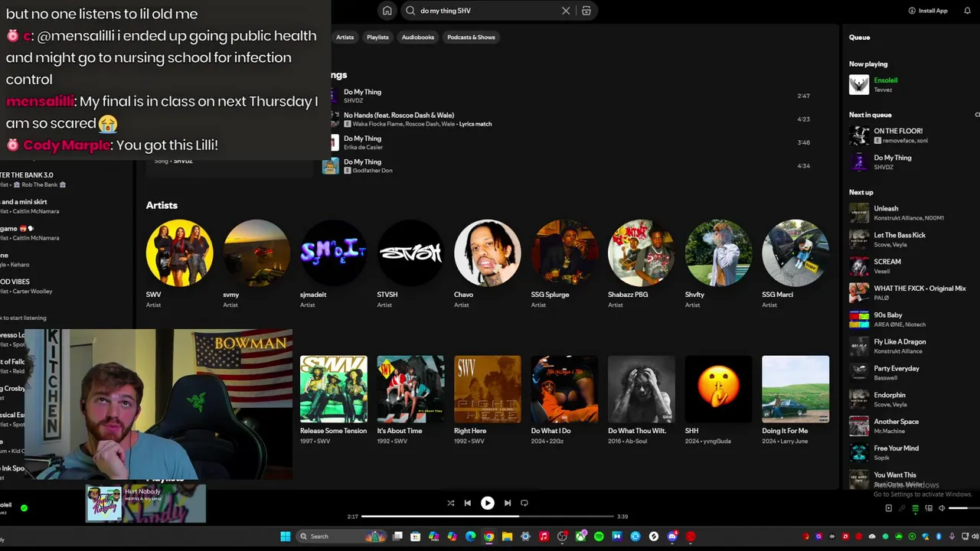The height and width of the screenshot is (551, 980).
Task: Open the svmy artist picture
Action: coord(256,253)
